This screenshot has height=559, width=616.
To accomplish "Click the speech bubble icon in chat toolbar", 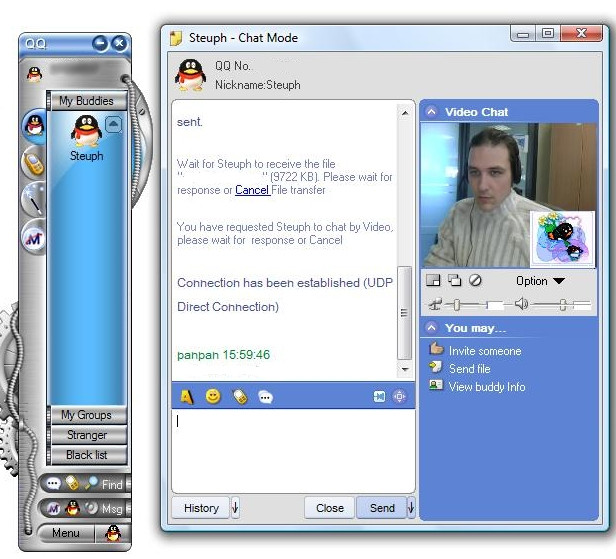I will 266,397.
